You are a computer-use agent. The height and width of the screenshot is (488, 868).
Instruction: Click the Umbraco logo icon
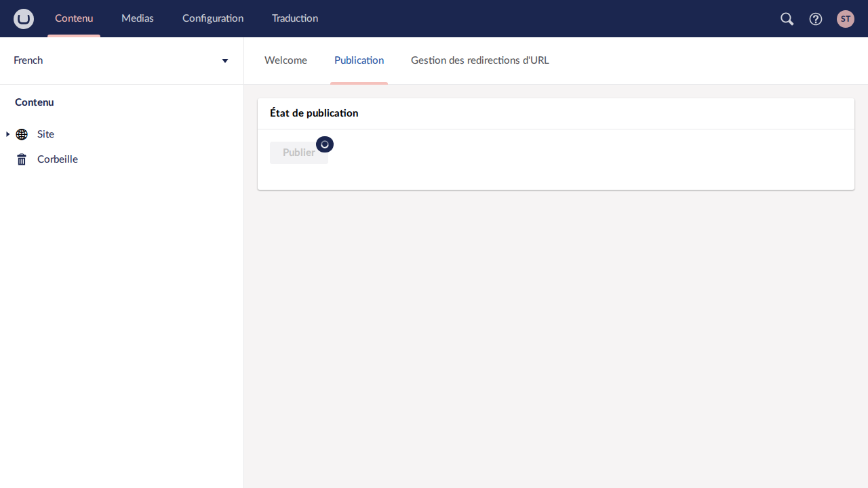24,19
